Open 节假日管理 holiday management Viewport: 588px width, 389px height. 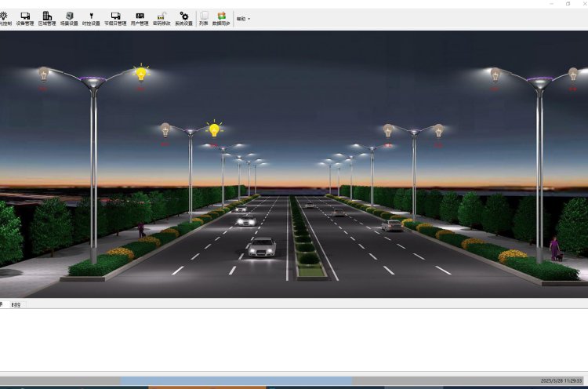click(x=115, y=18)
